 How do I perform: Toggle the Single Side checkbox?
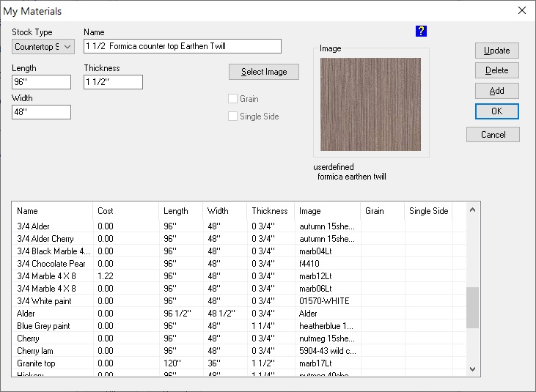click(x=232, y=116)
